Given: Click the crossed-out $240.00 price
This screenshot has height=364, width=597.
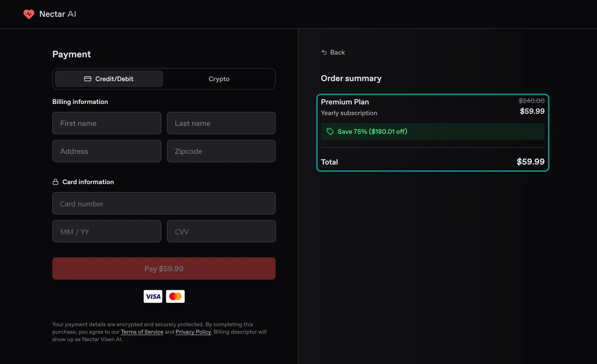Looking at the screenshot, I should [531, 101].
